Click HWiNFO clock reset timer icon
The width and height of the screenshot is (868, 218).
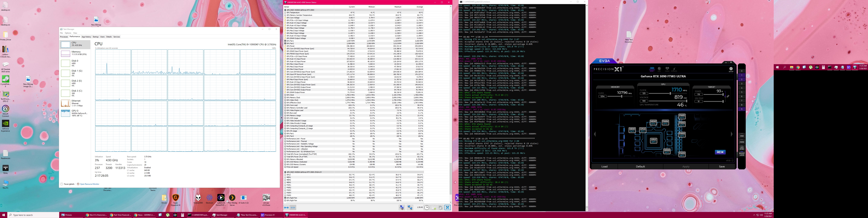point(427,208)
